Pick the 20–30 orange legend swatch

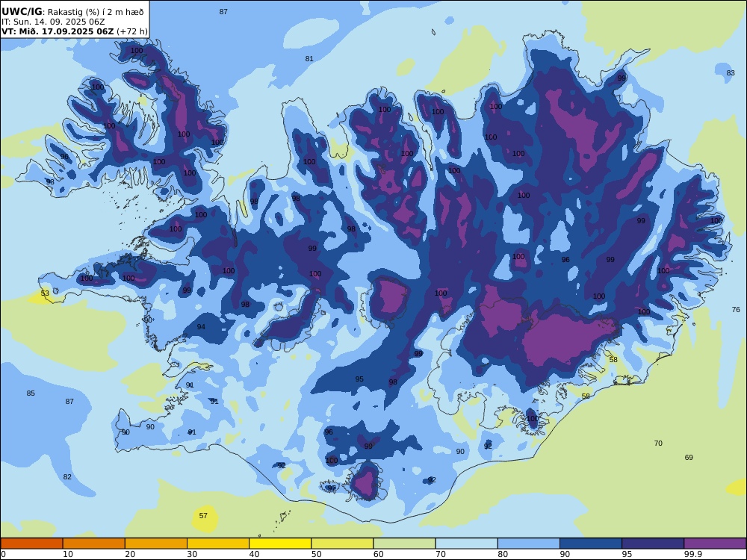156,544
